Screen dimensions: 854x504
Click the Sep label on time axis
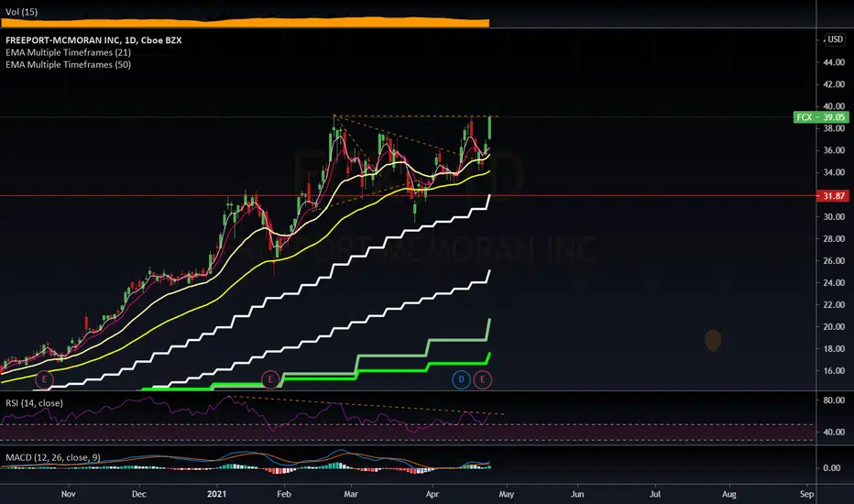(806, 494)
